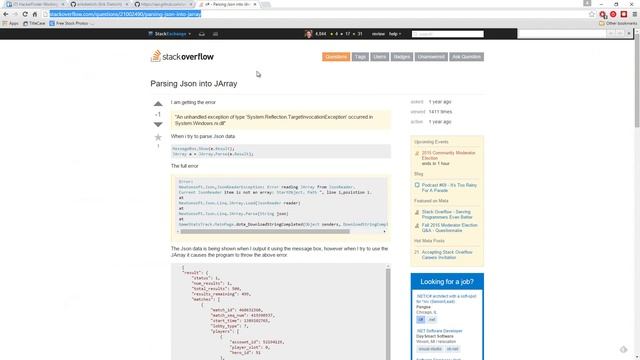Close the Parsing Json tab
This screenshot has width=640, height=360.
[x=255, y=4]
